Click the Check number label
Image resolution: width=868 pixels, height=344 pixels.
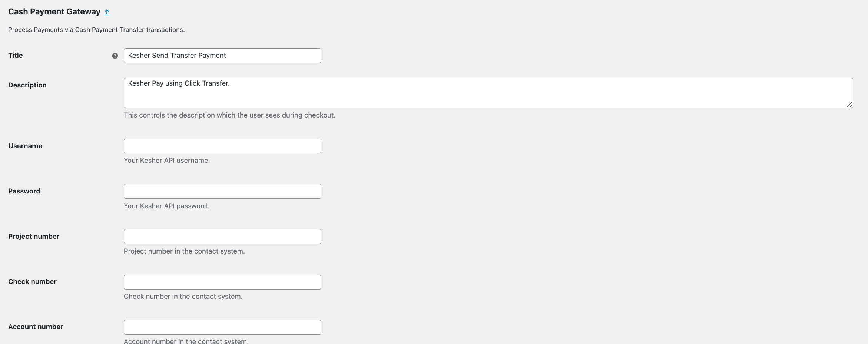(32, 282)
